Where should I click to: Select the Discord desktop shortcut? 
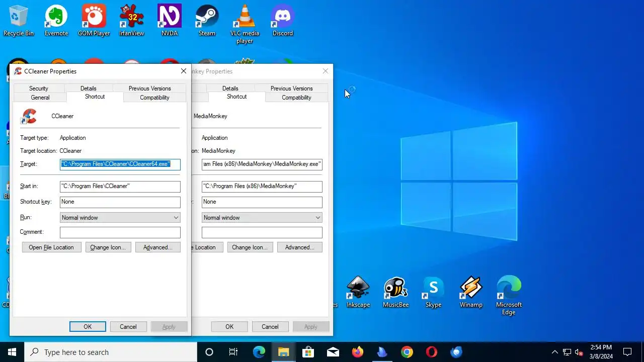pyautogui.click(x=283, y=21)
